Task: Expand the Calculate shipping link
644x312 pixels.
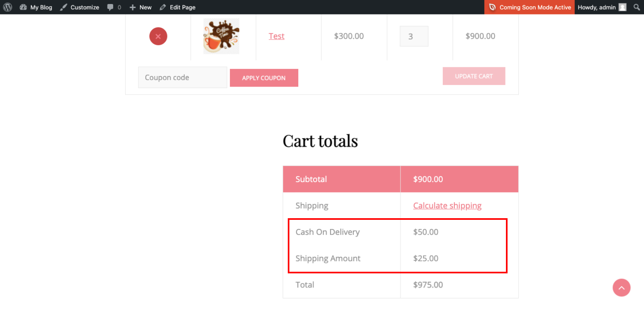Action: (447, 206)
